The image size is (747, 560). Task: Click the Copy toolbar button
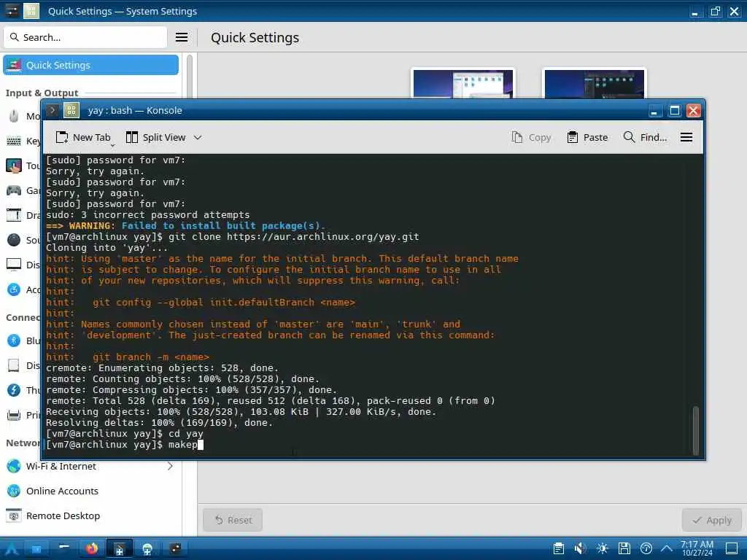(x=531, y=137)
